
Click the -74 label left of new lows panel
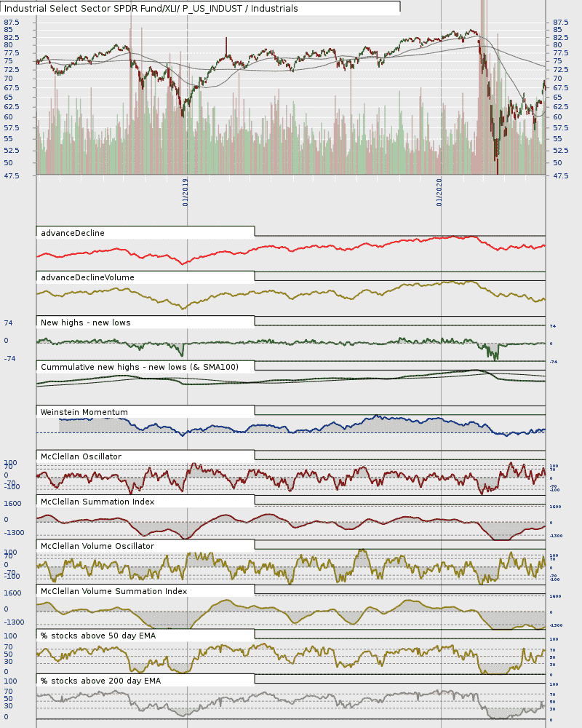click(x=9, y=359)
